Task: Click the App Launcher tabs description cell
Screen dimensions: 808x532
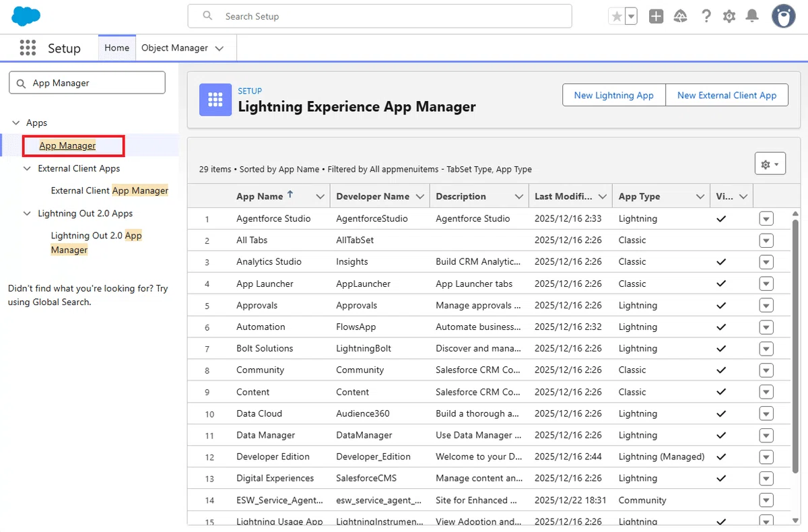Action: coord(474,284)
